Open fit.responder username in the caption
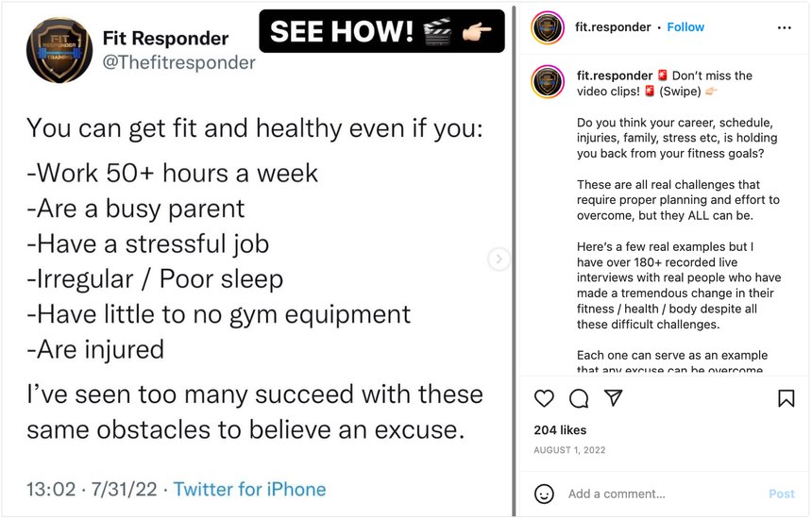 click(615, 75)
